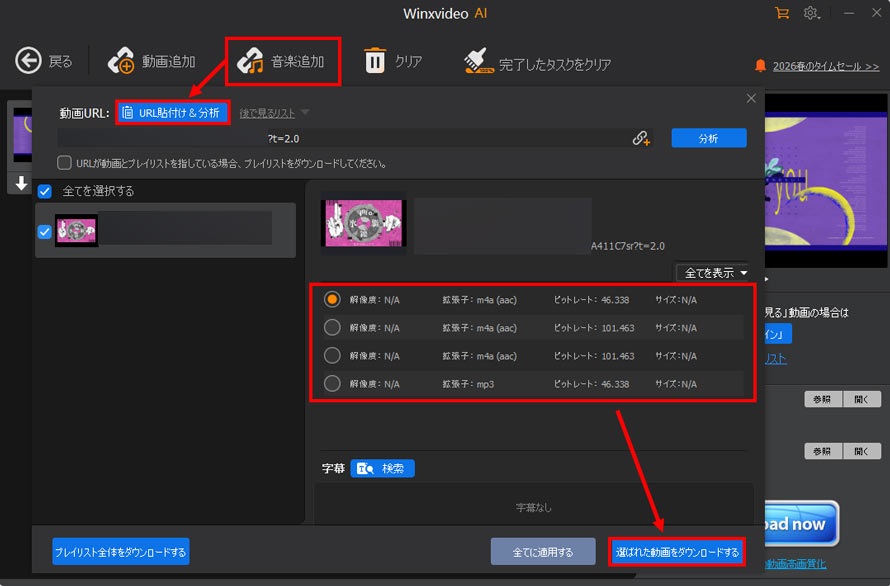The width and height of the screenshot is (890, 586).
Task: Open the settings gear icon
Action: (x=811, y=13)
